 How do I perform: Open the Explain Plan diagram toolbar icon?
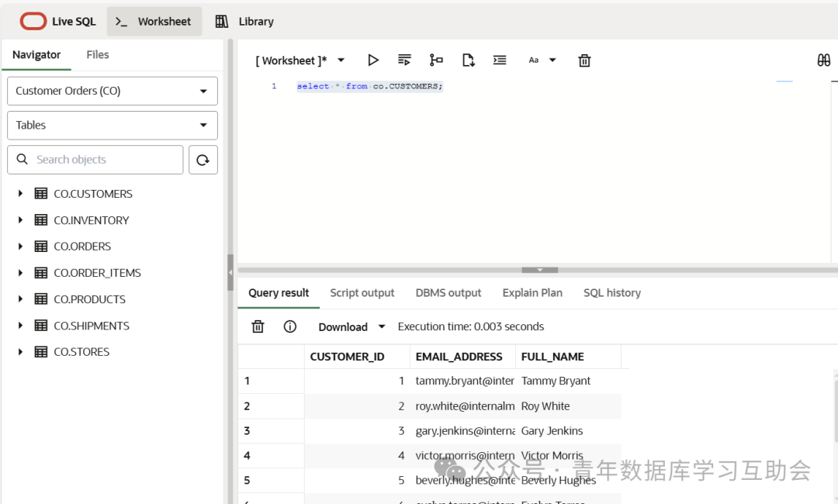[436, 60]
